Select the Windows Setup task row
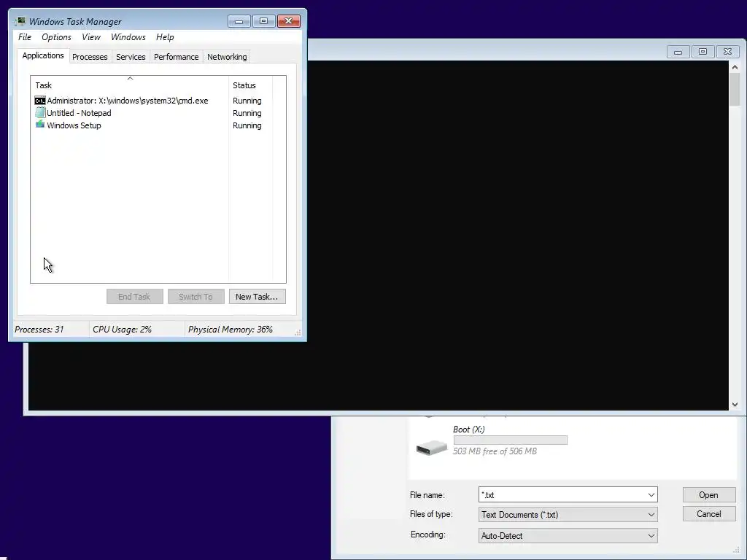 [152, 125]
